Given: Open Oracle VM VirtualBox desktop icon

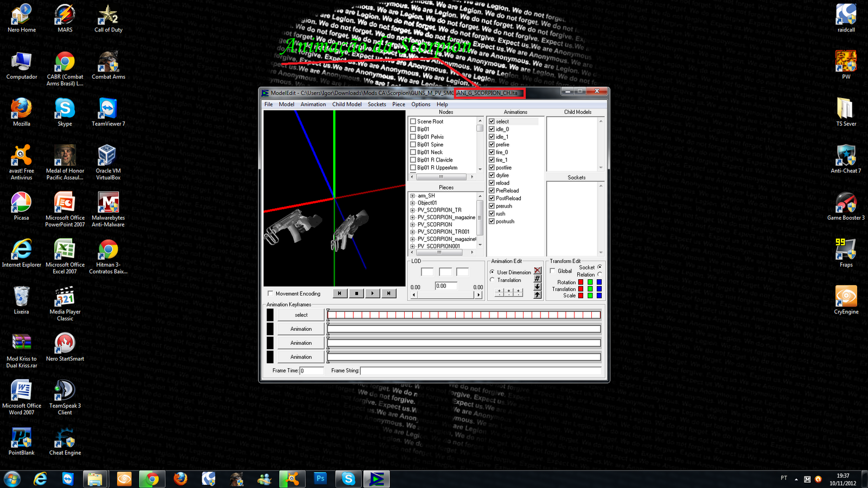Looking at the screenshot, I should point(108,163).
